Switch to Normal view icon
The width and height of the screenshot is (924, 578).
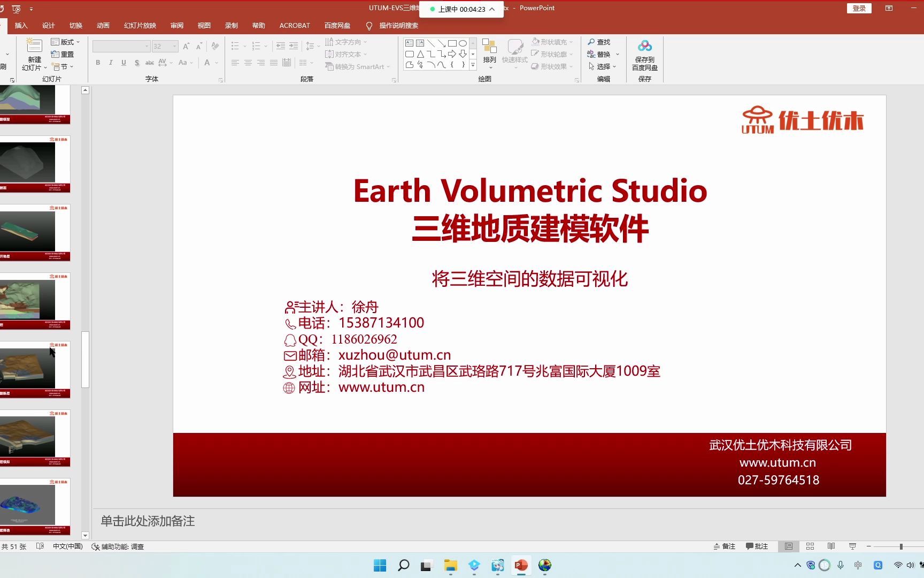(x=789, y=546)
